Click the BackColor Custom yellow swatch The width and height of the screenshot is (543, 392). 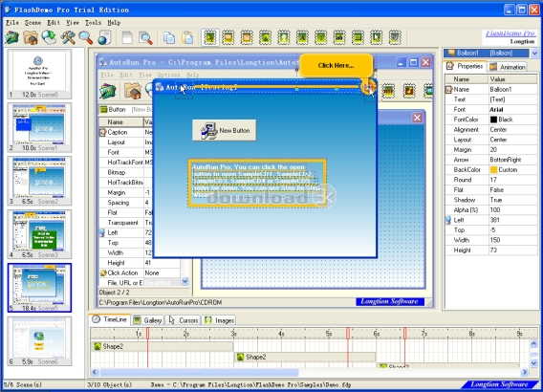pyautogui.click(x=493, y=169)
